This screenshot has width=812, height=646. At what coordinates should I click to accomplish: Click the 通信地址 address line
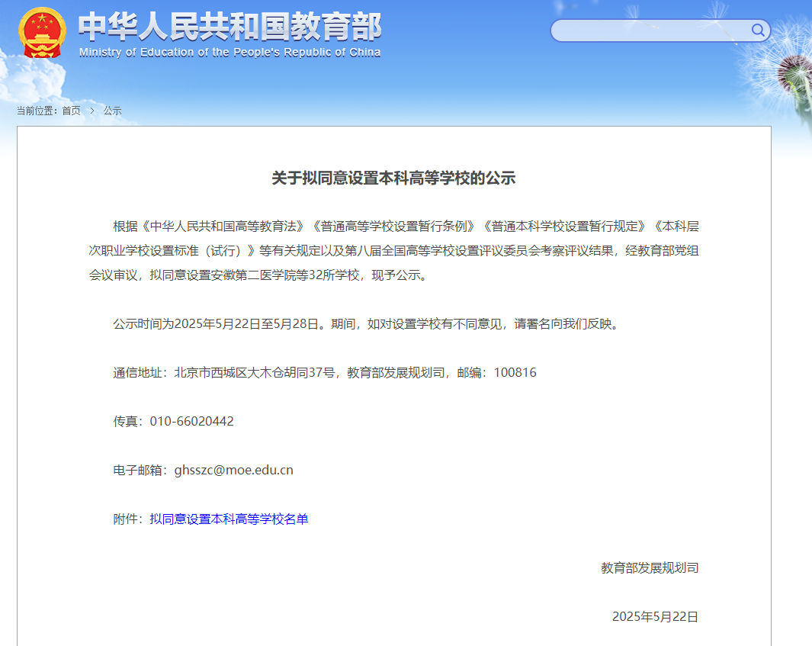pyautogui.click(x=325, y=372)
